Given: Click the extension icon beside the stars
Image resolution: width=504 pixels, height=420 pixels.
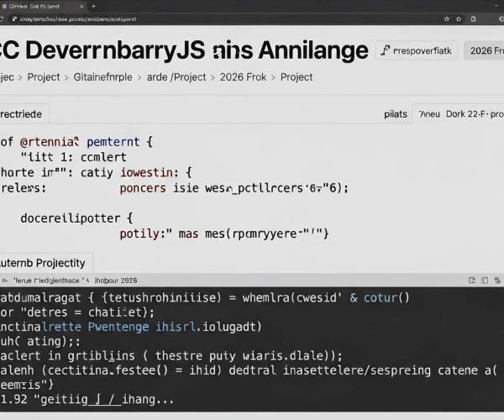Looking at the screenshot, I should (x=473, y=19).
